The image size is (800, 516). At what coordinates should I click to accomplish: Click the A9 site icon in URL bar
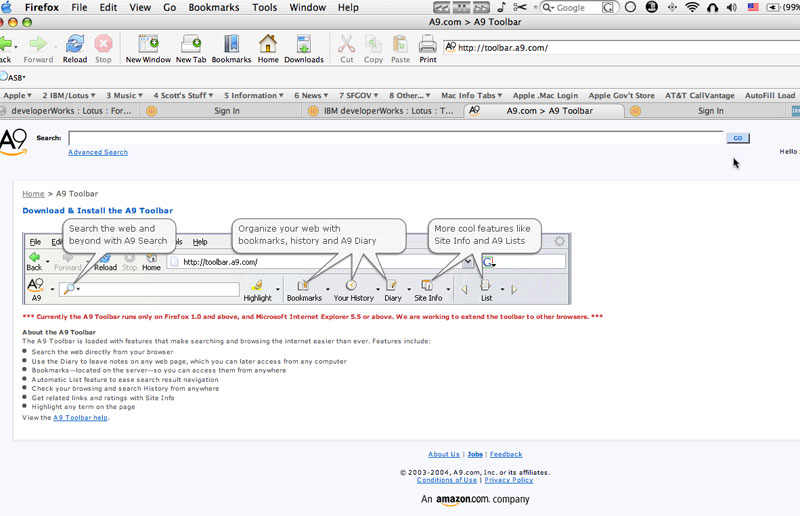[x=451, y=47]
